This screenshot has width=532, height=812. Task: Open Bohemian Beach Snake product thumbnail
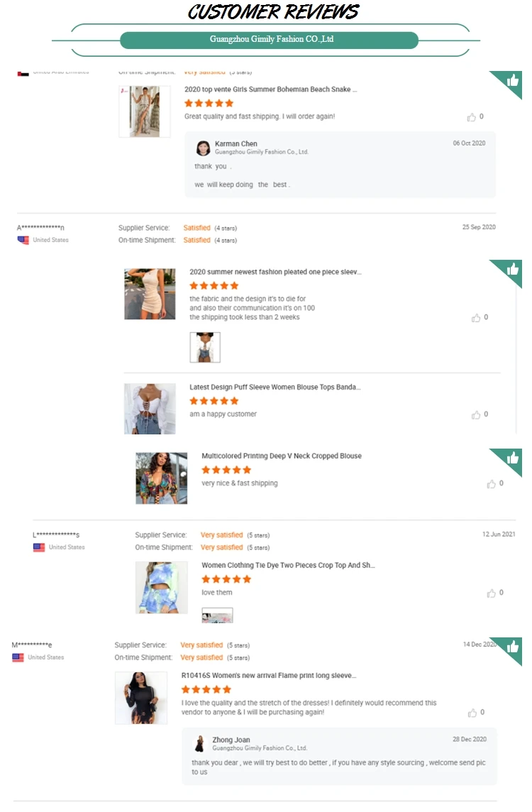click(145, 111)
